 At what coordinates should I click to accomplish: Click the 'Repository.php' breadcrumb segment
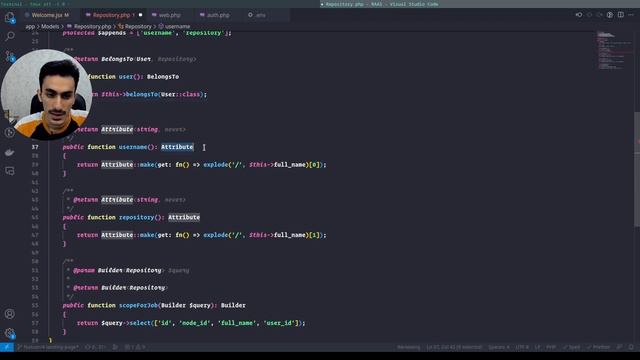(92, 27)
